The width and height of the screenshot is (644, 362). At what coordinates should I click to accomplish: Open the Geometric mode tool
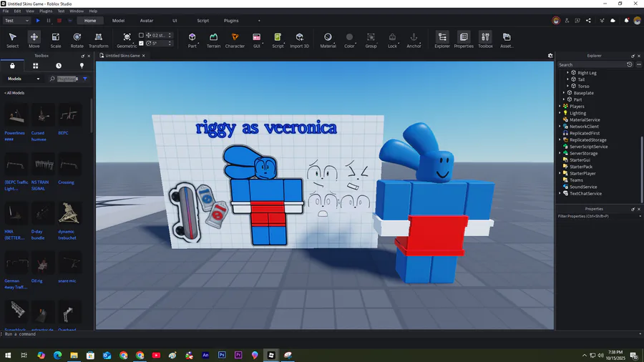[x=127, y=40]
